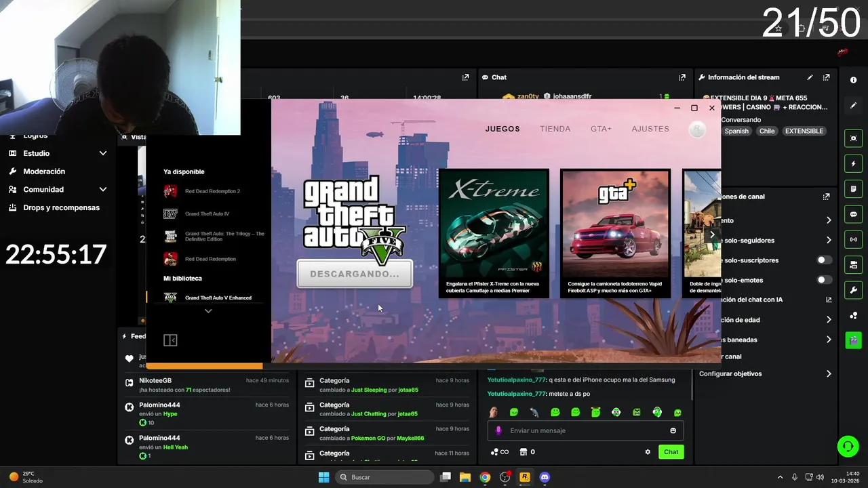This screenshot has height=488, width=868.
Task: Pop out the stream stats panel
Action: (x=465, y=77)
